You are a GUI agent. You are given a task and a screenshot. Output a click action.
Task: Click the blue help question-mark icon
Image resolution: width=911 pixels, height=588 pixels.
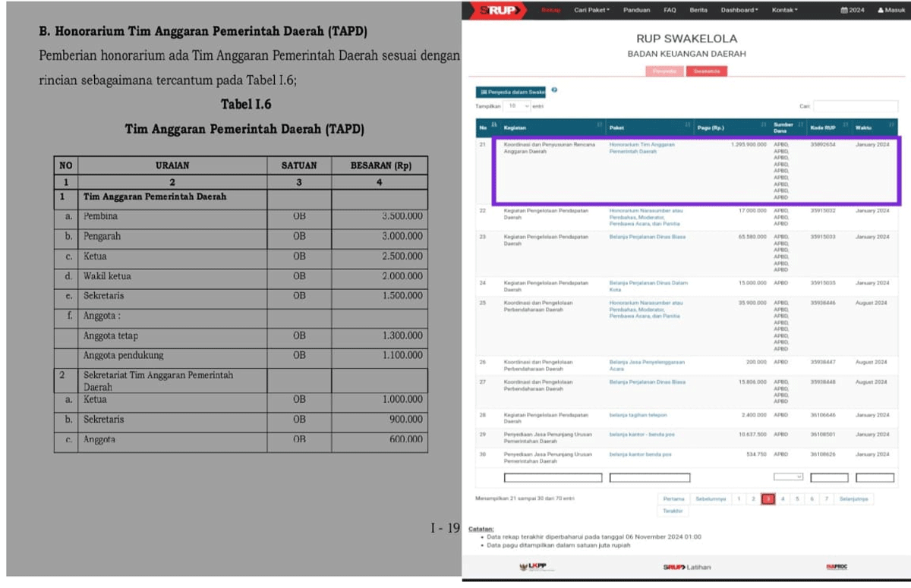pyautogui.click(x=554, y=90)
